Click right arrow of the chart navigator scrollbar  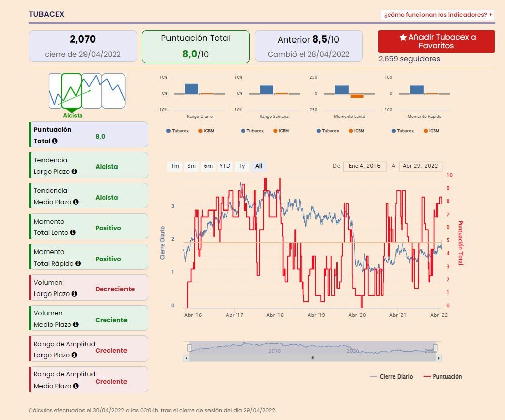coord(439,358)
